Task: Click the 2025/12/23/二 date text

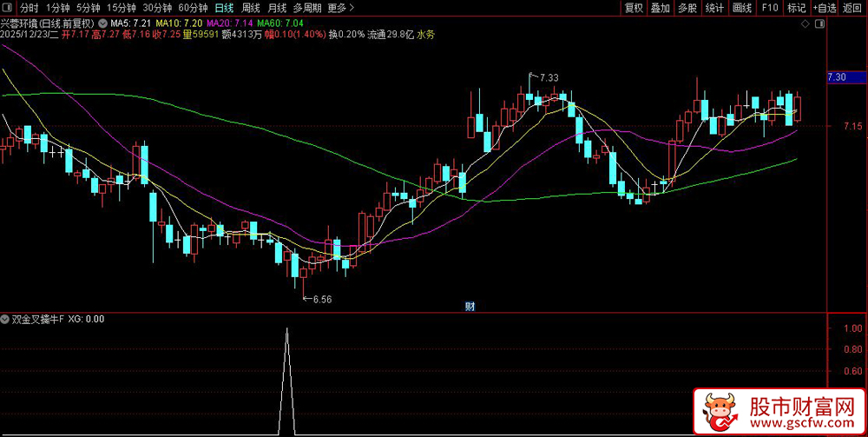Action: pos(29,35)
